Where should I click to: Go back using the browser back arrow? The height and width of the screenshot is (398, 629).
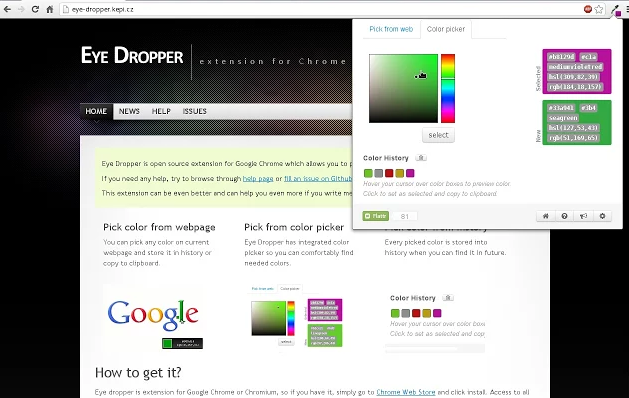(7, 9)
